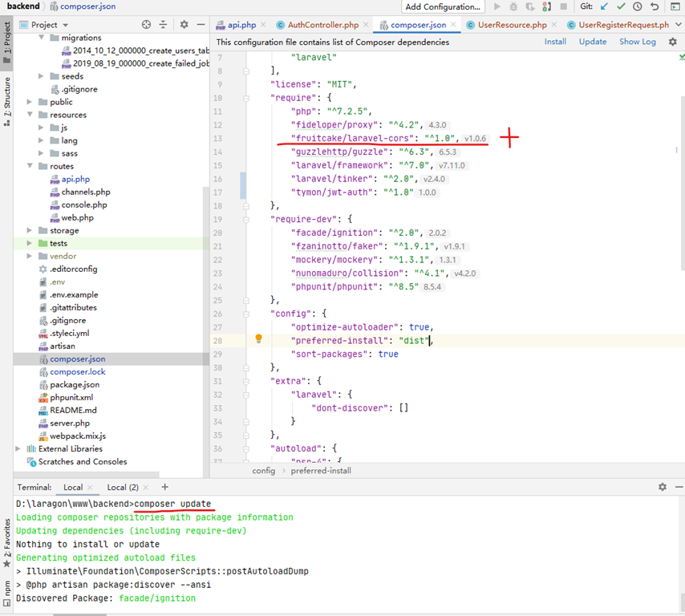Switch to the Local (2) terminal tab
Viewport: 685px width, 616px height.
123,487
